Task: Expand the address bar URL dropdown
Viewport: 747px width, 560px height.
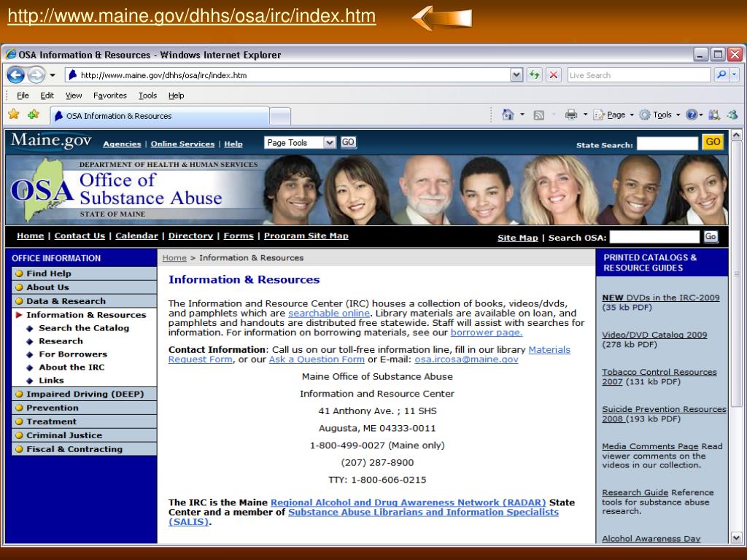Action: pyautogui.click(x=516, y=75)
